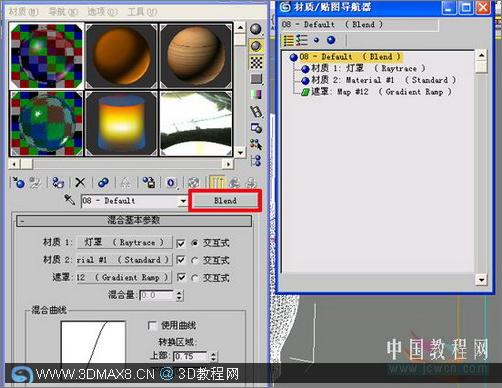Screen dimensions: 502x388
Task: Select 08 - Default (Blend) in navigator tree
Action: 350,57
